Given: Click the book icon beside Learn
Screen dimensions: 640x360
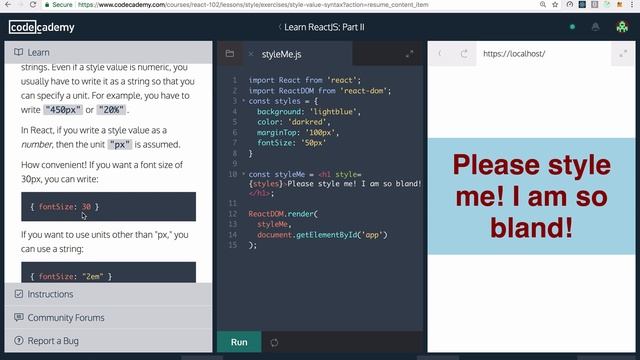Looking at the screenshot, I should click(18, 52).
